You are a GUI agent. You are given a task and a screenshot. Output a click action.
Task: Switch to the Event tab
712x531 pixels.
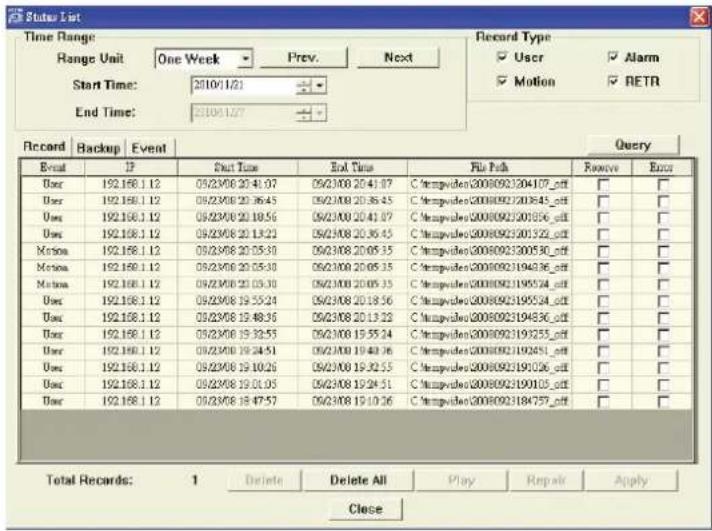[149, 148]
